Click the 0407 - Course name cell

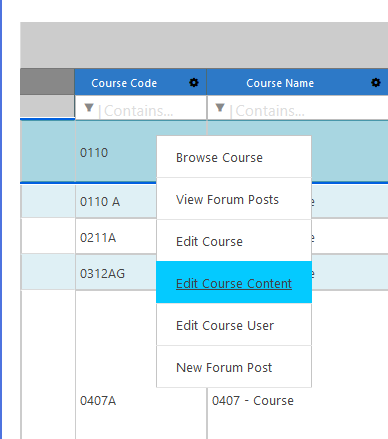253,401
